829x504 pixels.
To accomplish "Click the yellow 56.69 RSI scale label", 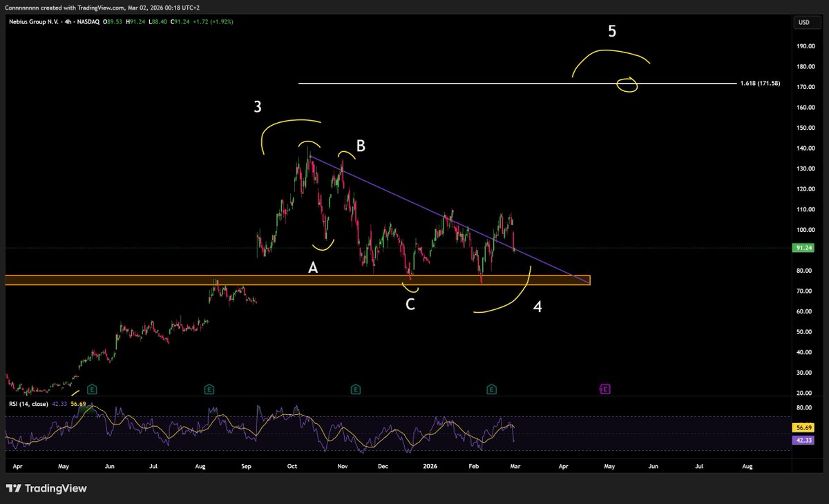I will [x=804, y=428].
